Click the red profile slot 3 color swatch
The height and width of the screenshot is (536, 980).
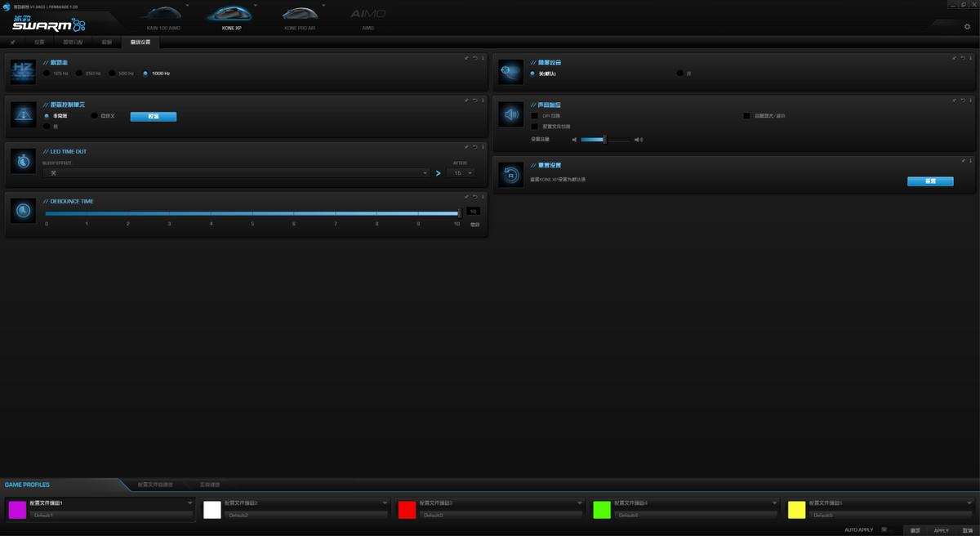point(407,510)
